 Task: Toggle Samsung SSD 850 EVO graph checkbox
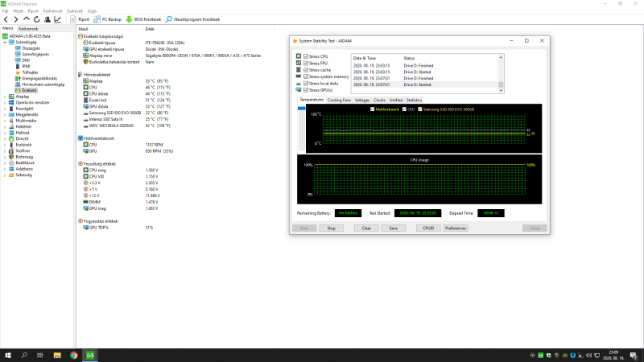coord(420,109)
